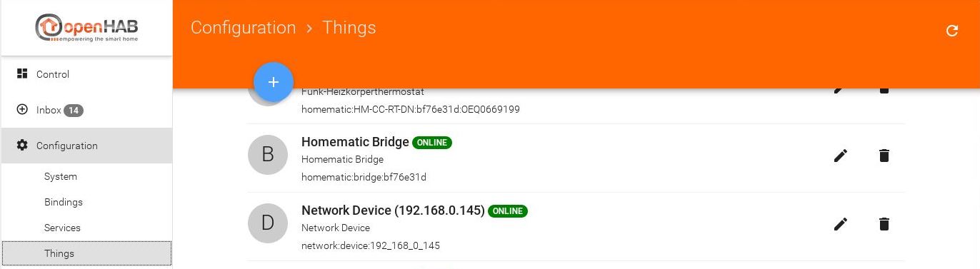The height and width of the screenshot is (269, 980).
Task: Click the Inbox badge showing 14
Action: coord(74,110)
